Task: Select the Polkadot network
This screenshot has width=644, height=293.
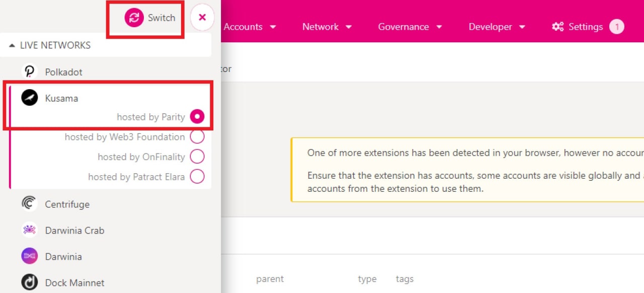Action: click(63, 72)
